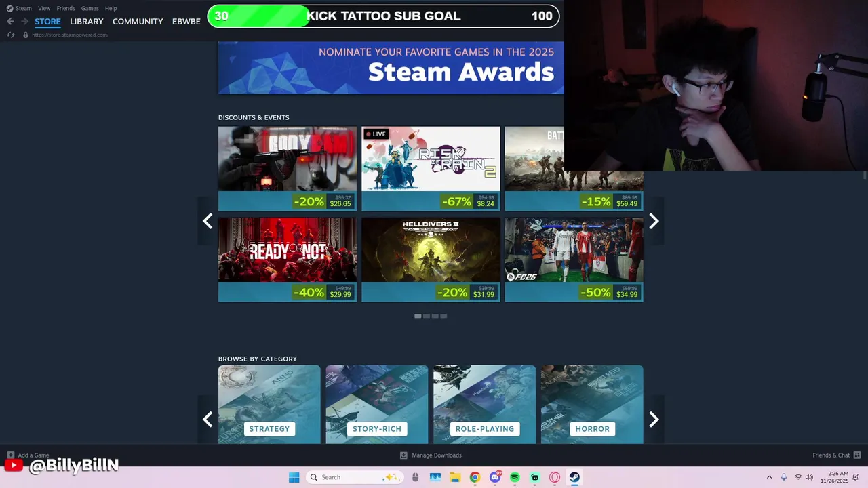The height and width of the screenshot is (488, 868).
Task: Click the Windows taskbar Search box
Action: (355, 477)
